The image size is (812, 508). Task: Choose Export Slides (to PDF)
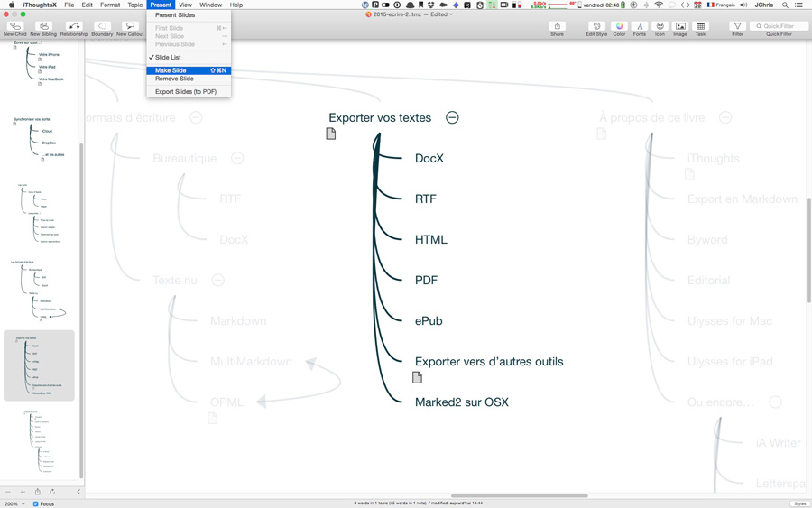click(x=189, y=92)
